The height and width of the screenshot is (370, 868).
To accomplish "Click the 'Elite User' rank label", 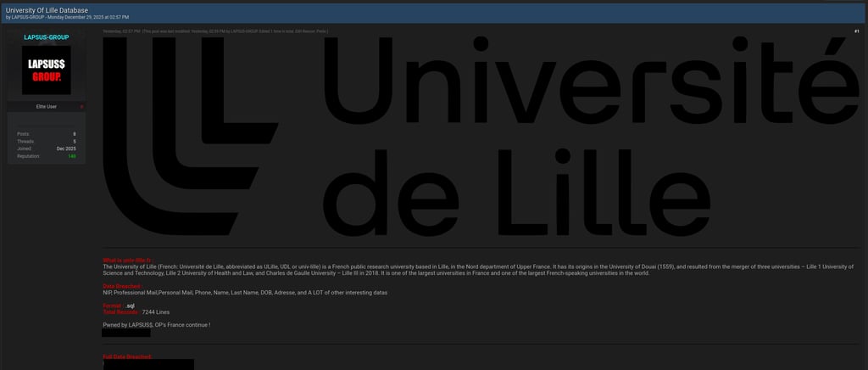I will coord(47,106).
